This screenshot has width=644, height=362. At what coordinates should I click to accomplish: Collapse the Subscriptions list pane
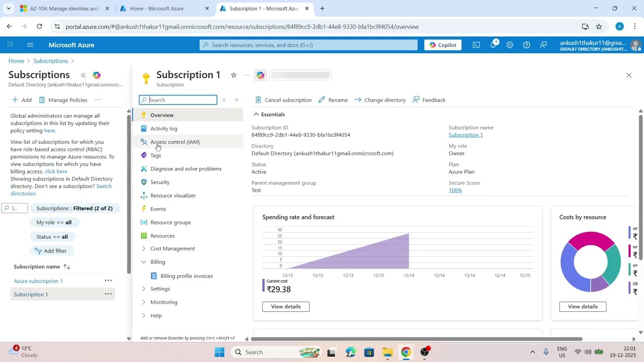83,75
